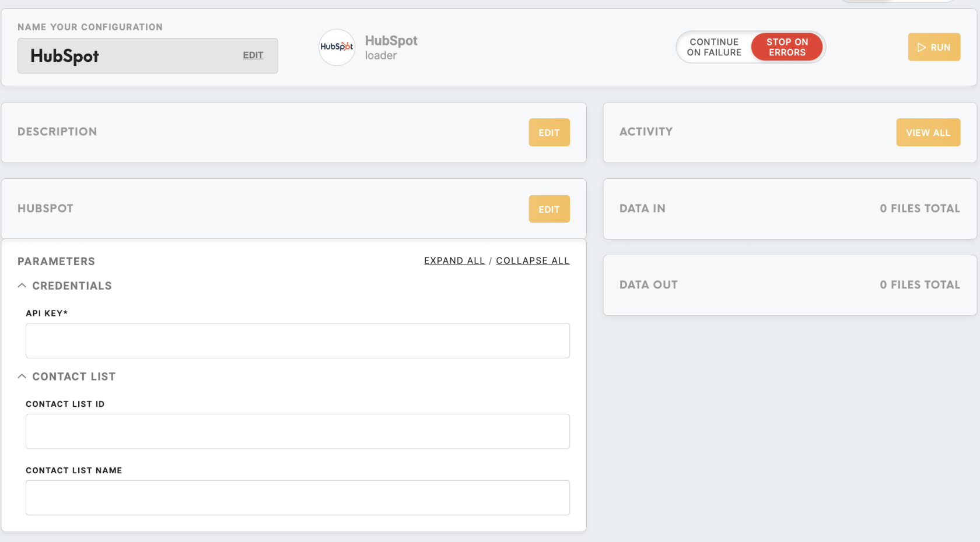The width and height of the screenshot is (980, 542).
Task: Click the configuration name field HubSpot
Action: point(148,56)
